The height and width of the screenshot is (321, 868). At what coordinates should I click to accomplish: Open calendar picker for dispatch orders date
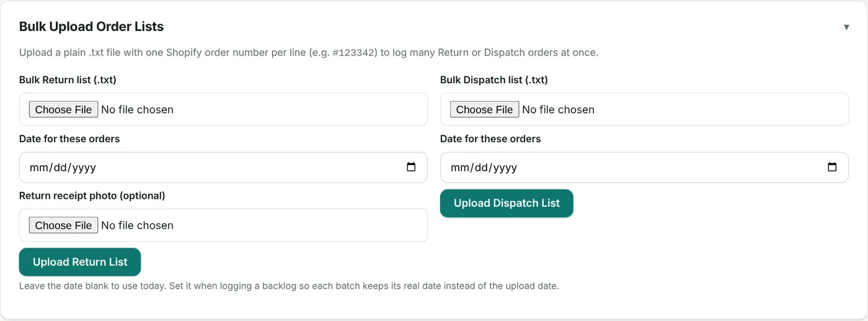coord(832,167)
